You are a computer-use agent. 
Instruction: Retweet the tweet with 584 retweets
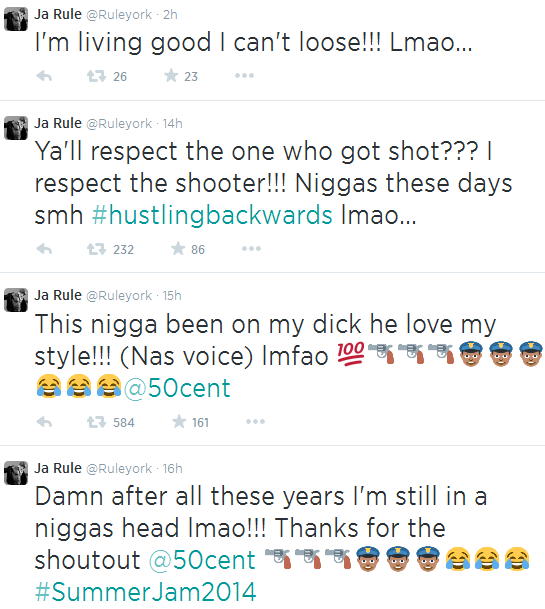(x=96, y=422)
